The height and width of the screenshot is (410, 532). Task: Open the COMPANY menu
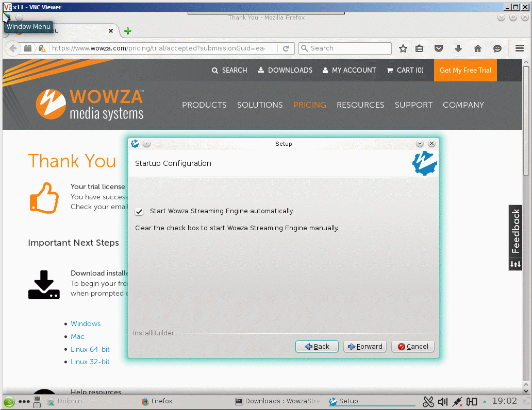pyautogui.click(x=463, y=105)
